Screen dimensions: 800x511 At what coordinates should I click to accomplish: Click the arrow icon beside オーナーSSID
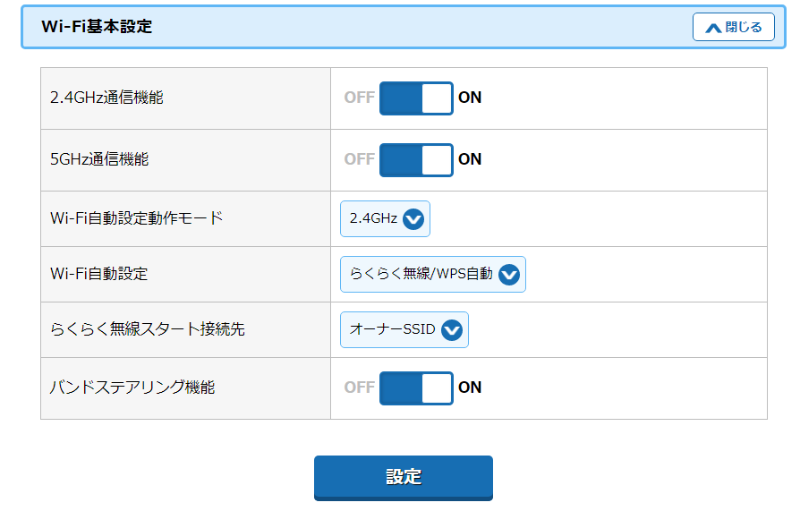click(x=452, y=330)
